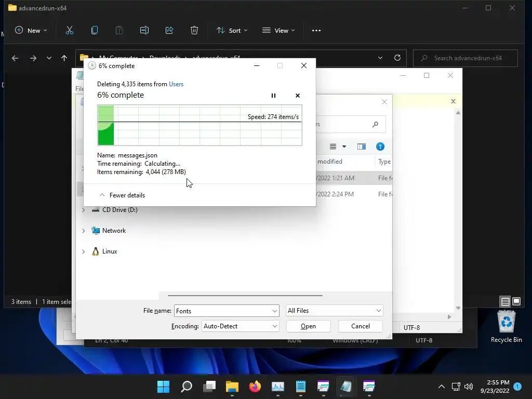Click the Rename icon in Explorer toolbar
532x399 pixels.
pos(144,30)
